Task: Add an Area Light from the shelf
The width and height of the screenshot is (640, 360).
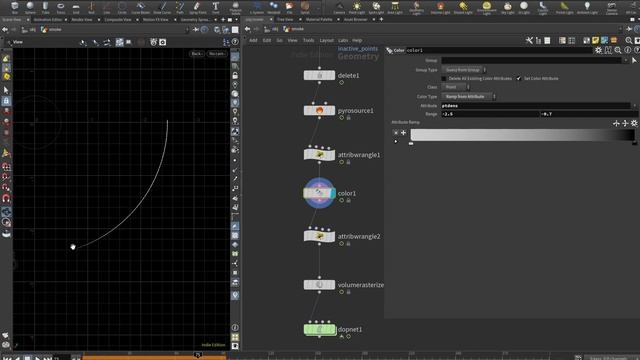Action: 395,7
